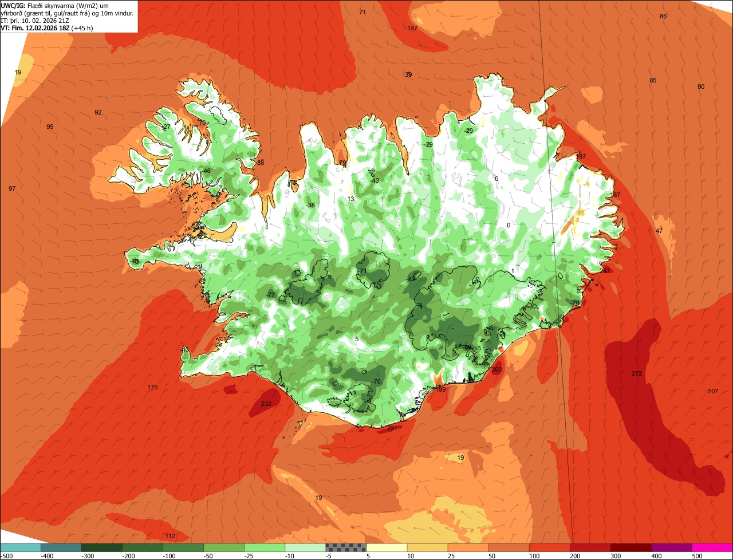
Task: Click the 92 value northwest of the Westfjords
Action: click(x=98, y=112)
